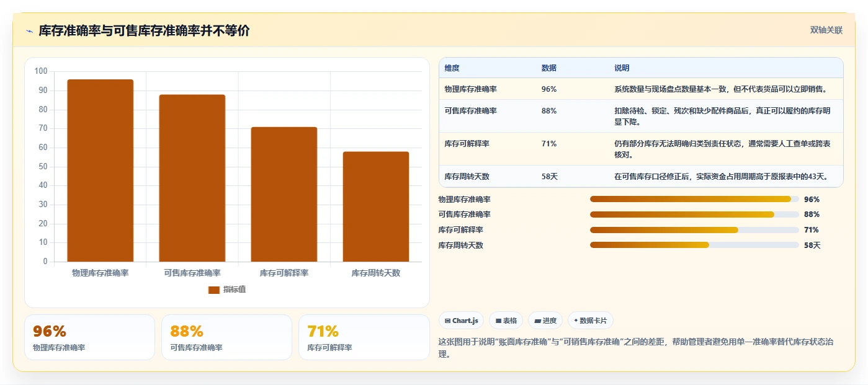
Task: Click the 100 tick on the y-axis
Action: pos(41,71)
